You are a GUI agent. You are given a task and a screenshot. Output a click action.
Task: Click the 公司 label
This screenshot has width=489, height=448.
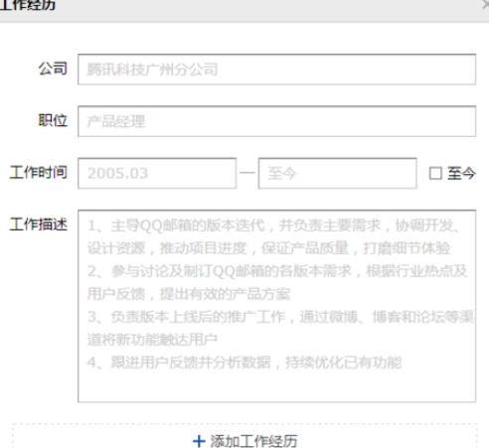53,69
